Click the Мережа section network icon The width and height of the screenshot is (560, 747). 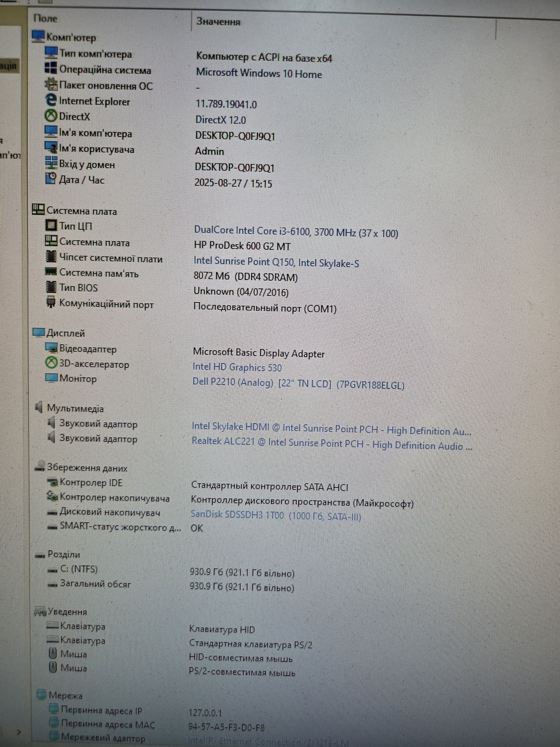pyautogui.click(x=42, y=694)
